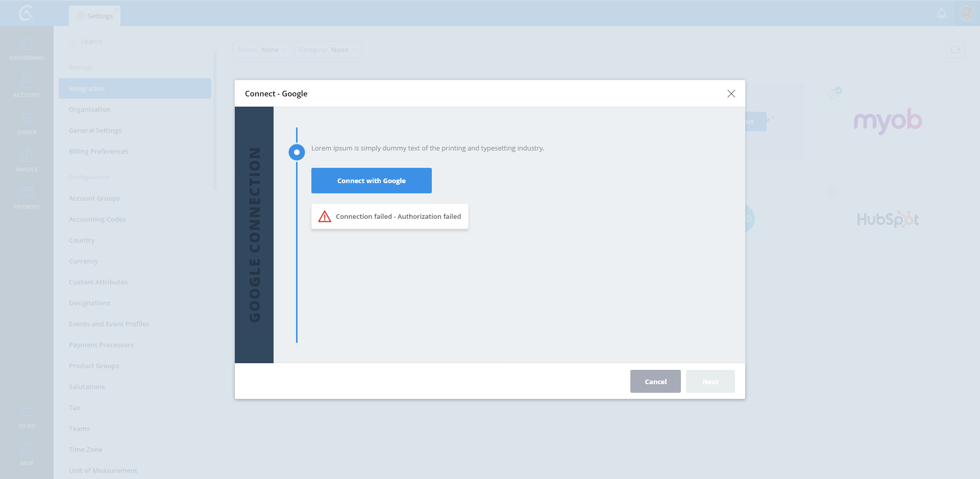The width and height of the screenshot is (980, 479).
Task: Open the notifications bell icon
Action: pos(942,13)
